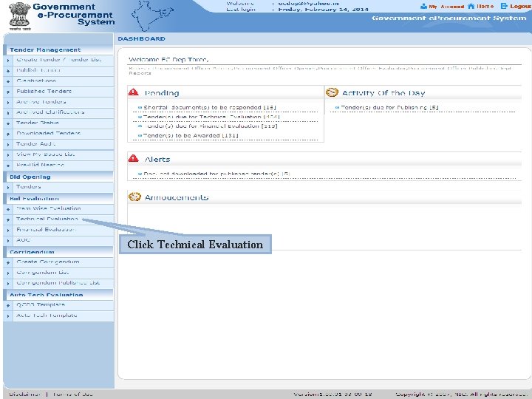532x399 pixels.
Task: Open Financial Evaluation in sidebar
Action: (46, 230)
